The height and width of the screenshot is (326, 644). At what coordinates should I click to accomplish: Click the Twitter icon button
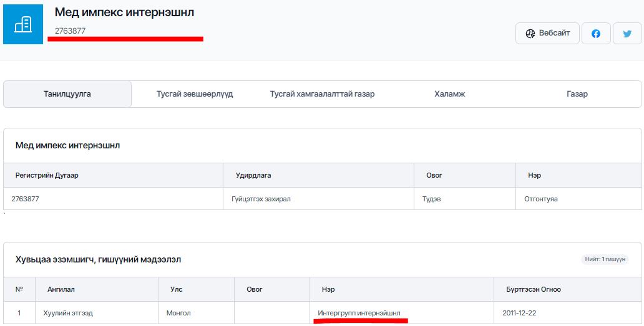[x=627, y=34]
